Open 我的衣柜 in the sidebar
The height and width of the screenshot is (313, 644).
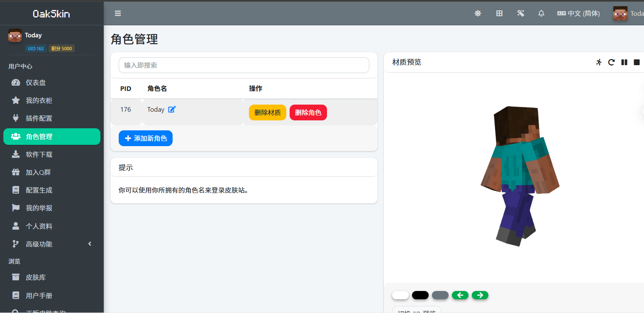click(x=52, y=100)
